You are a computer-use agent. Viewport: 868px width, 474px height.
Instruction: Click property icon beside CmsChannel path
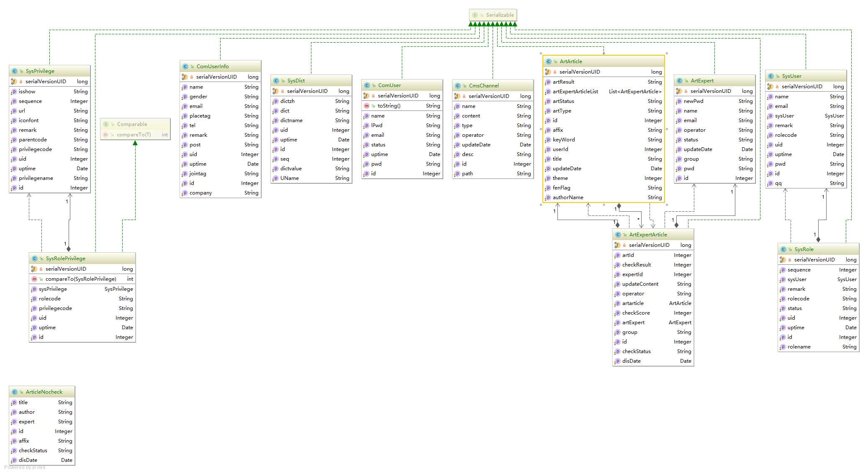pos(457,174)
